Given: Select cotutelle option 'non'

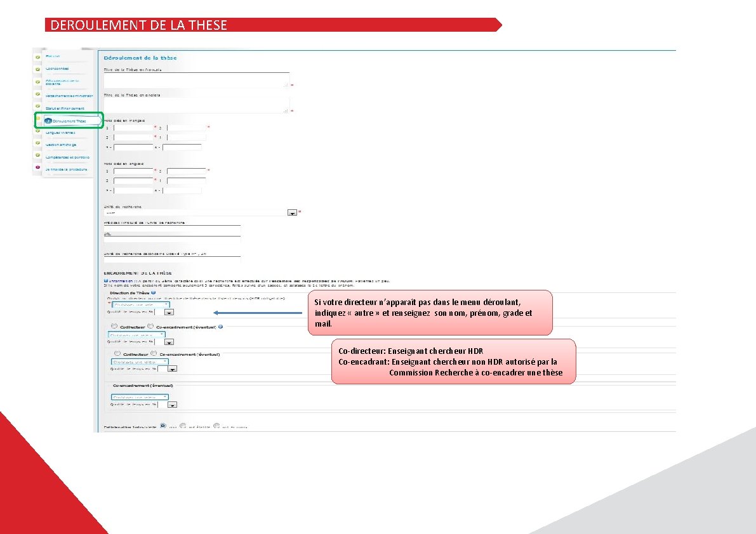Looking at the screenshot, I should pyautogui.click(x=163, y=426).
